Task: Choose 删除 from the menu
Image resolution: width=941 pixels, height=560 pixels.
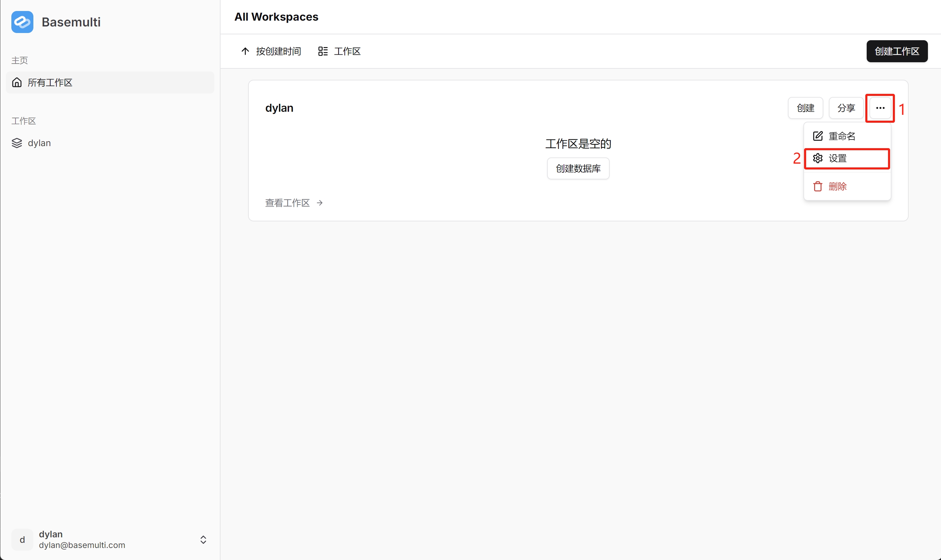Action: click(847, 186)
